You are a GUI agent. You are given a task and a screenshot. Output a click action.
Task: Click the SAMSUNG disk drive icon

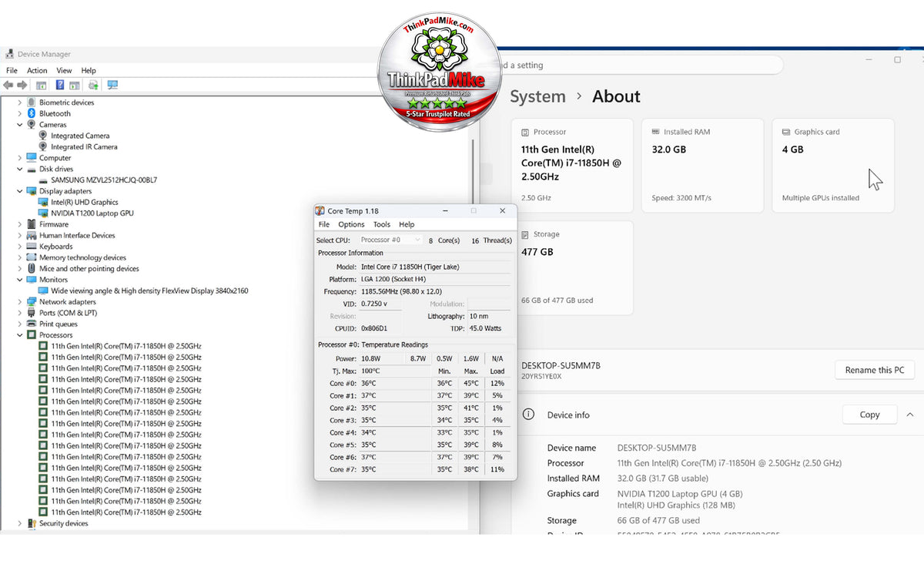pyautogui.click(x=43, y=180)
